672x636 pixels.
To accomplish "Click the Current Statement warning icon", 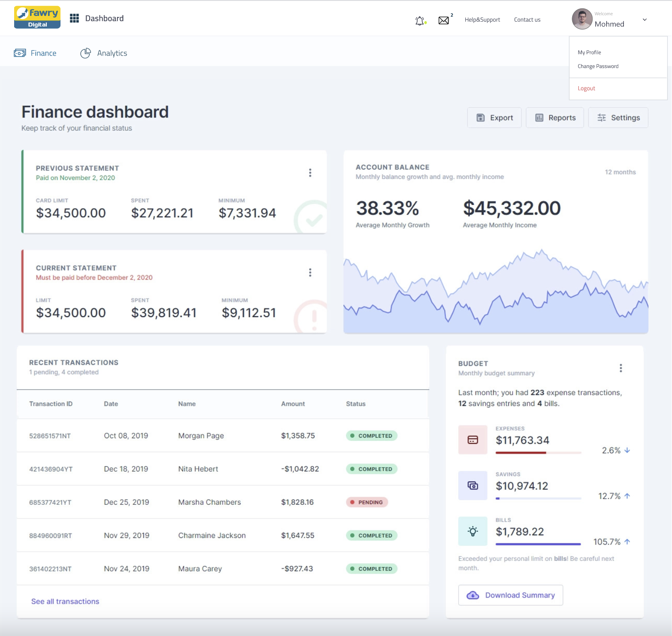I will pos(311,316).
